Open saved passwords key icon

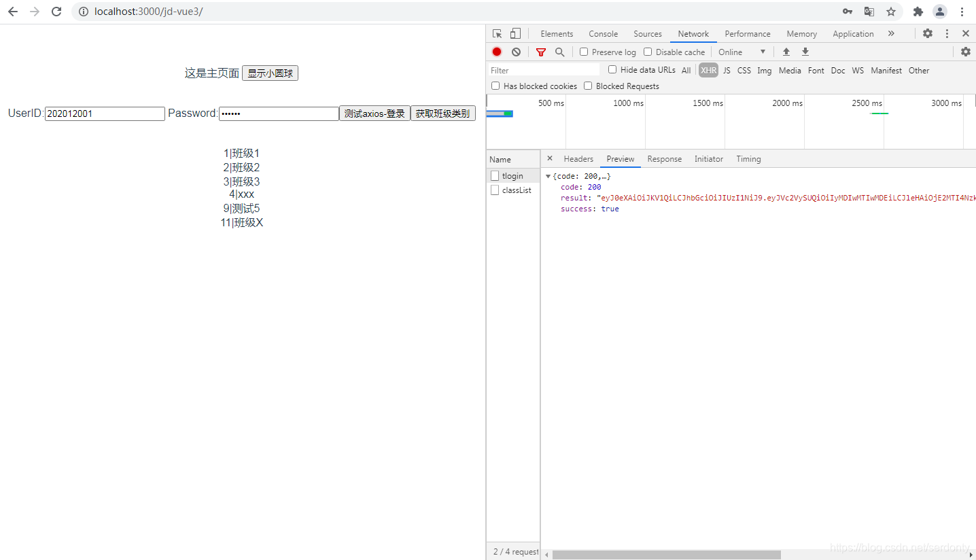pyautogui.click(x=848, y=12)
